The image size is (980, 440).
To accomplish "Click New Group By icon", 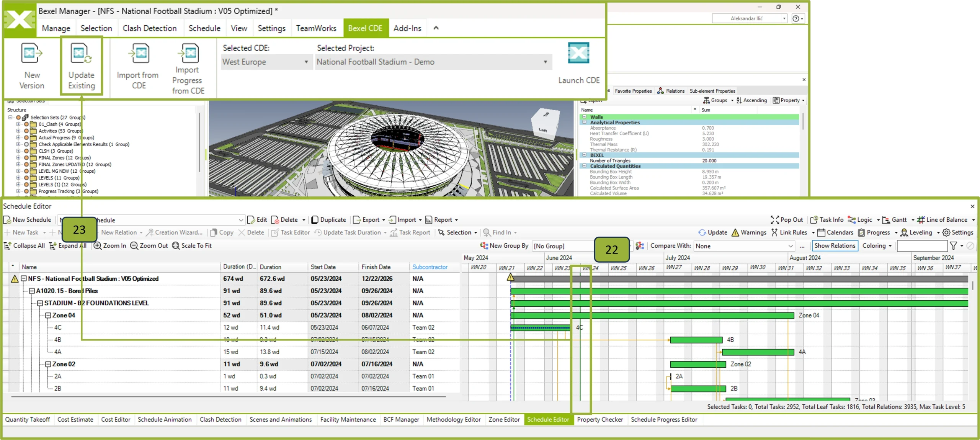I will tap(484, 246).
